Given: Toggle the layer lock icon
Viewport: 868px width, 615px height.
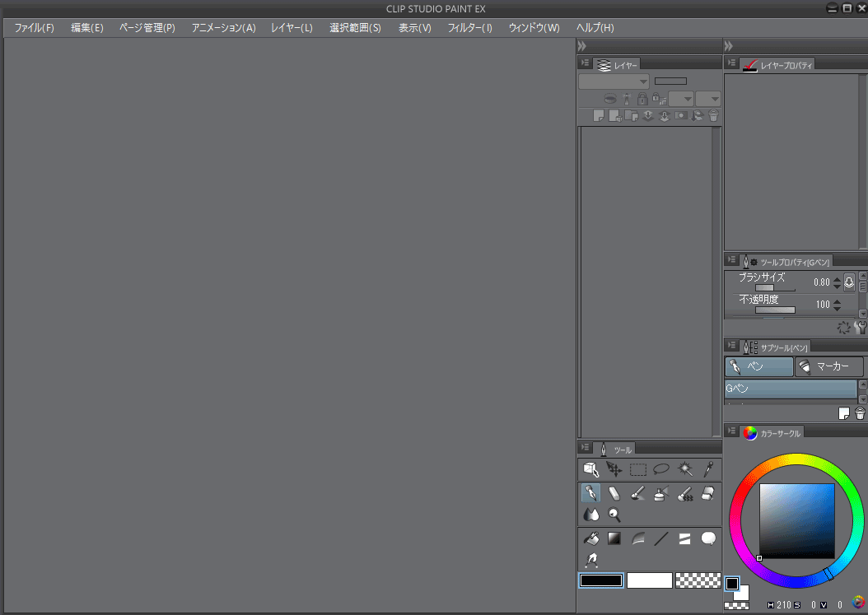Looking at the screenshot, I should (x=642, y=99).
